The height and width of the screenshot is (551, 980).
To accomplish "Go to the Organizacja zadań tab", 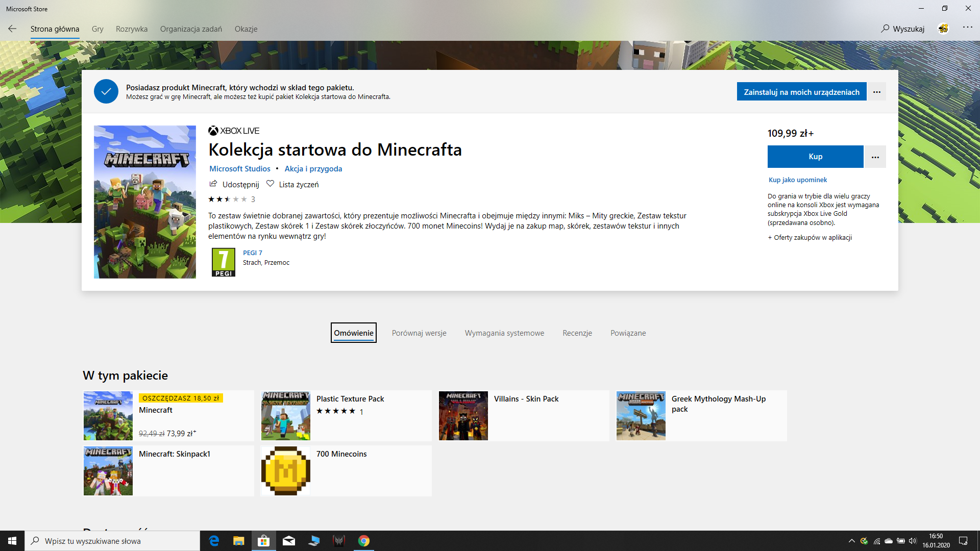I will [x=191, y=29].
